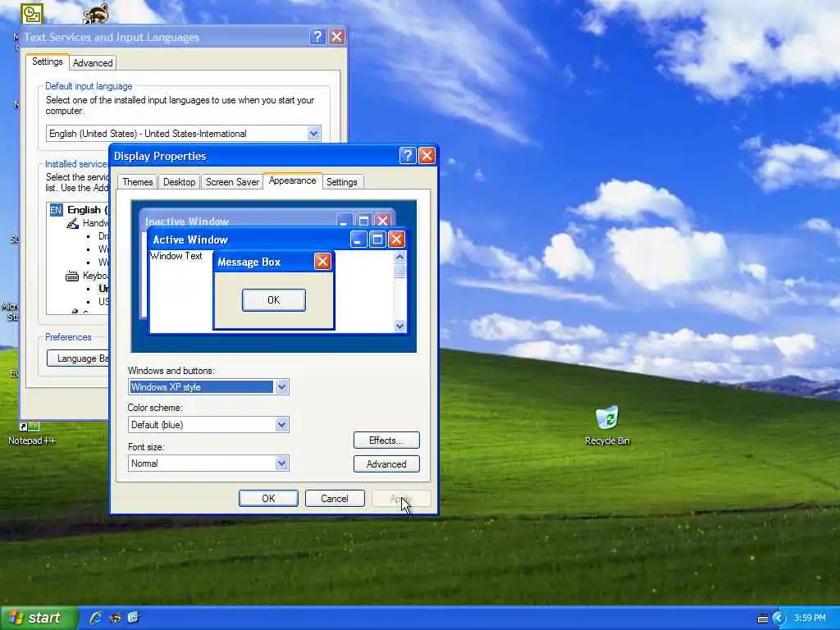Viewport: 840px width, 630px height.
Task: Open the Color scheme dropdown
Action: (282, 425)
